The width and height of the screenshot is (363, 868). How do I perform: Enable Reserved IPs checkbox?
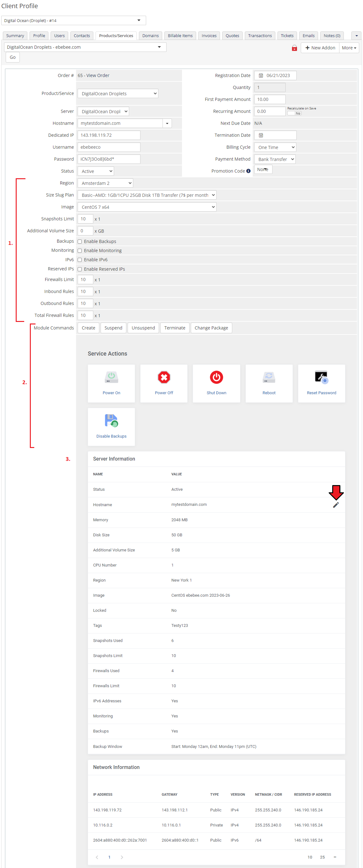point(80,269)
